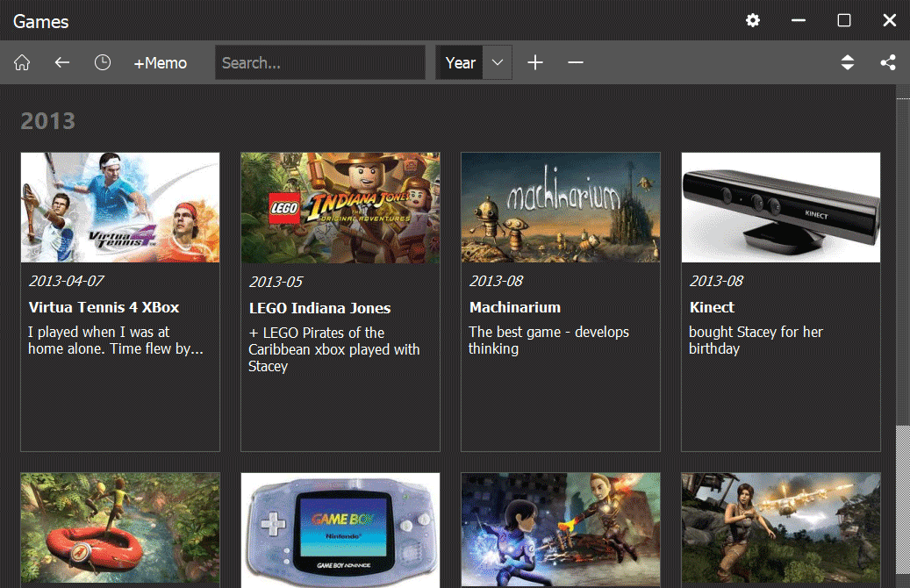Image resolution: width=910 pixels, height=588 pixels.
Task: Go to the home screen icon
Action: coord(23,62)
